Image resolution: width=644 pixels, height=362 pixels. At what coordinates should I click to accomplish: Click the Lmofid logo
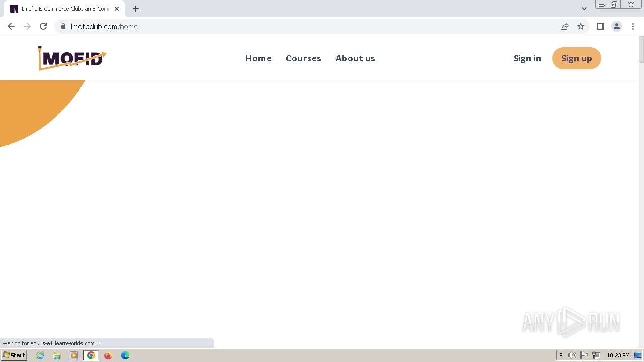pyautogui.click(x=72, y=58)
